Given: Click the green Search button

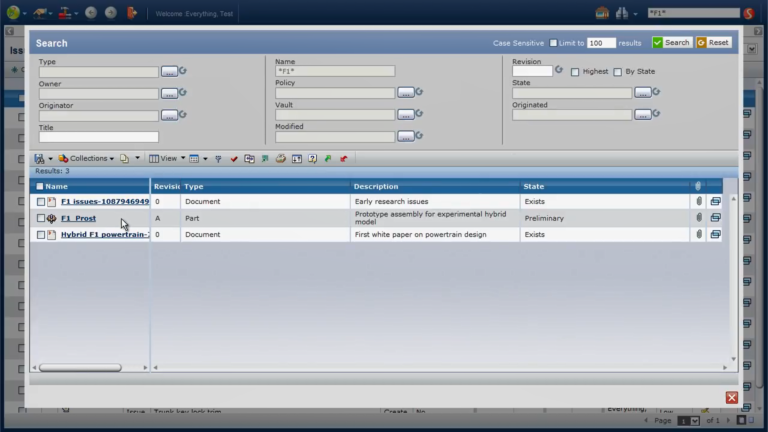Looking at the screenshot, I should pos(672,43).
